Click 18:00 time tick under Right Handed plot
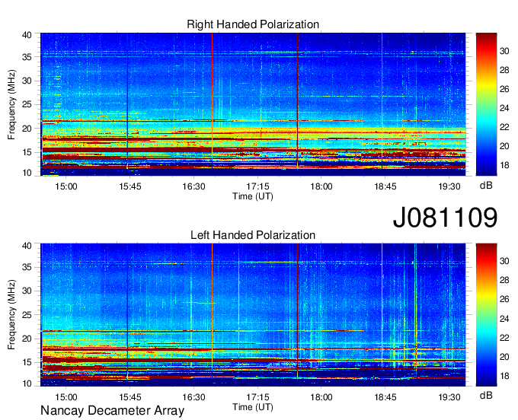The image size is (518, 420). coord(321,186)
